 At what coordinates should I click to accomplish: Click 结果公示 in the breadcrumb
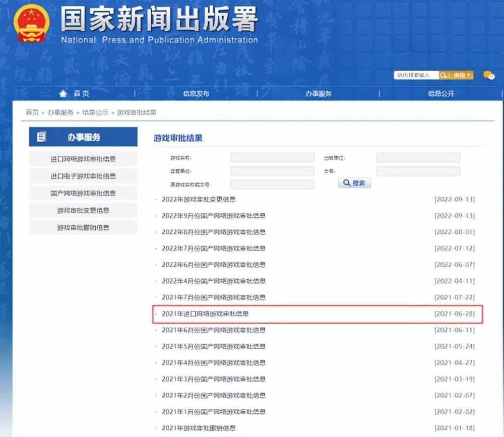(95, 112)
